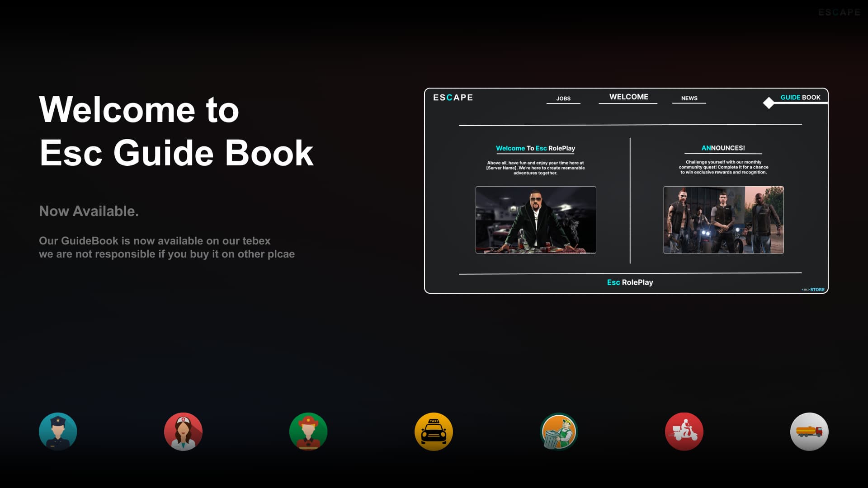Open the biker gang thumbnail image
This screenshot has height=488, width=868.
(x=723, y=220)
